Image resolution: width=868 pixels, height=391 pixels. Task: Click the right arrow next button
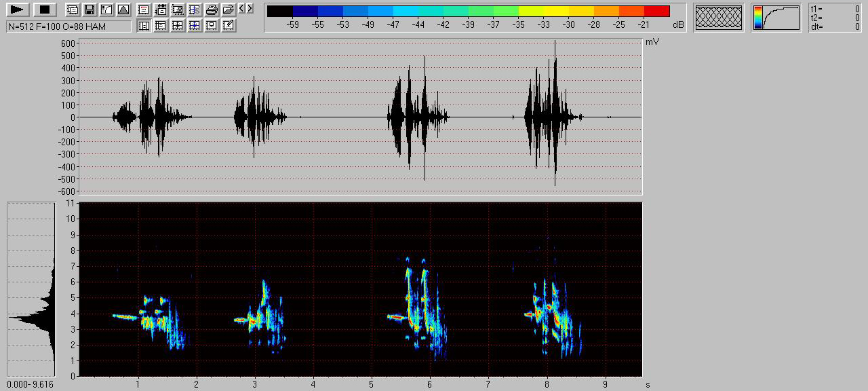(250, 9)
